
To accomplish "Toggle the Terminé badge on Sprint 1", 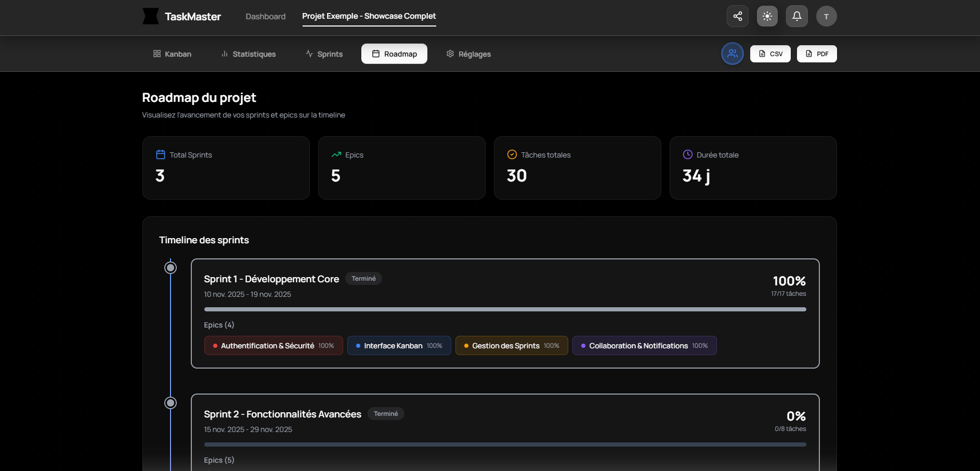I will [363, 279].
